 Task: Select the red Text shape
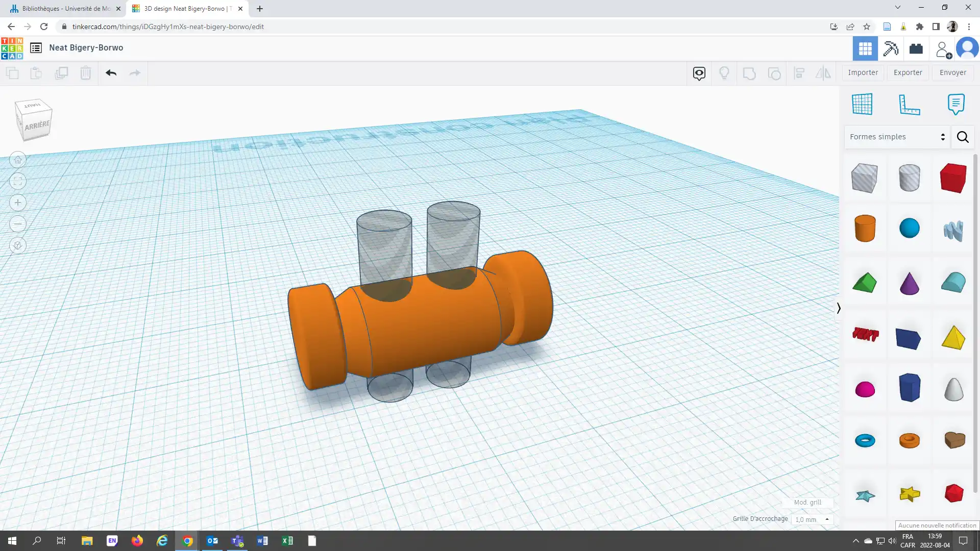(865, 334)
